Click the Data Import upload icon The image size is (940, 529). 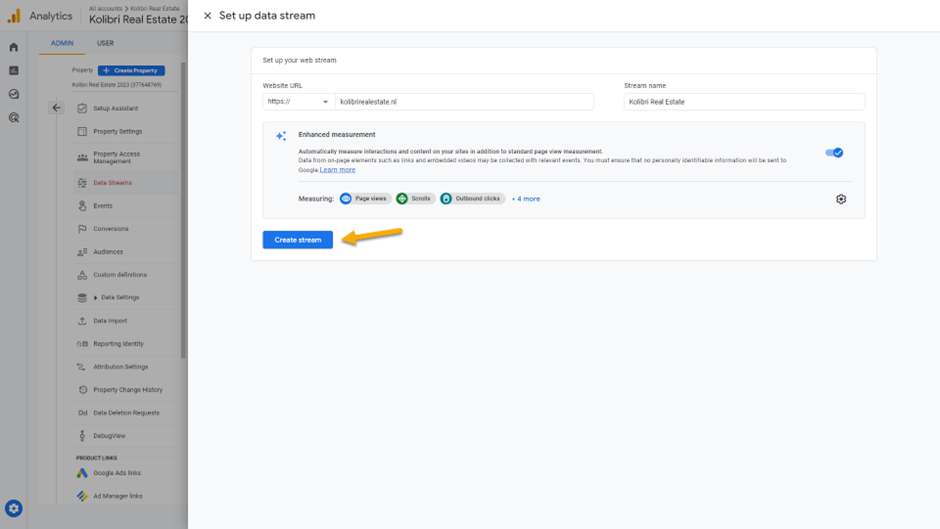pos(82,321)
